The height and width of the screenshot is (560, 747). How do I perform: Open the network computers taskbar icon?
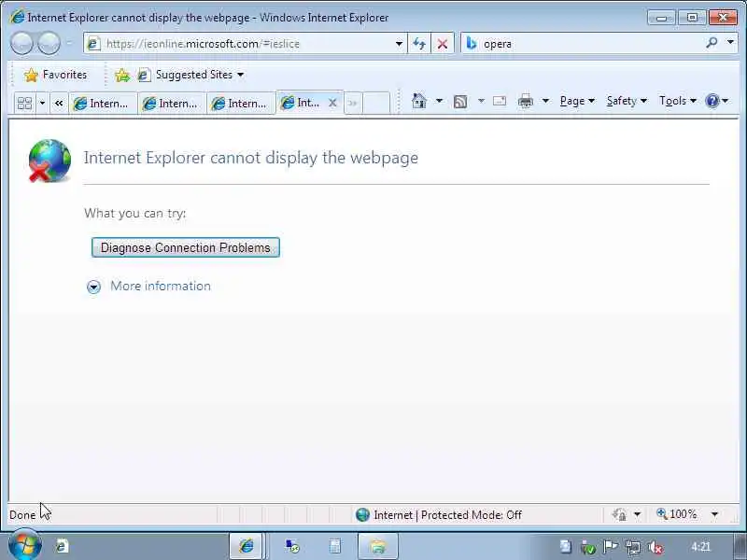point(292,546)
